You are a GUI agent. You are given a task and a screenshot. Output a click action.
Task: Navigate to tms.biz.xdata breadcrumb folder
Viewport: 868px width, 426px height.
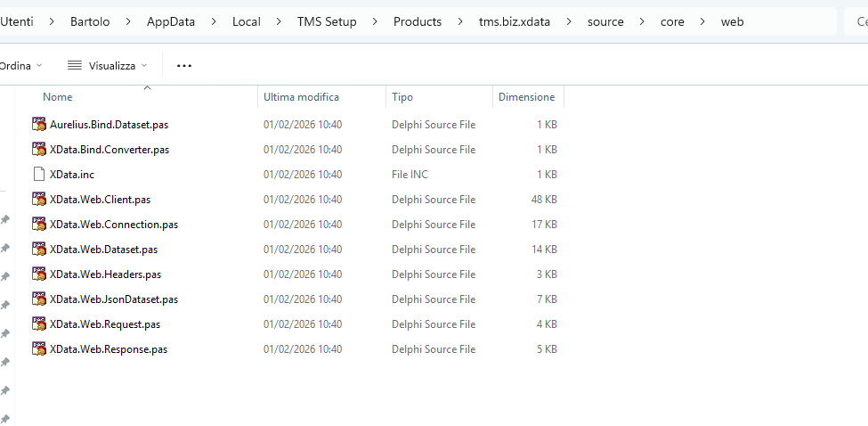click(515, 21)
